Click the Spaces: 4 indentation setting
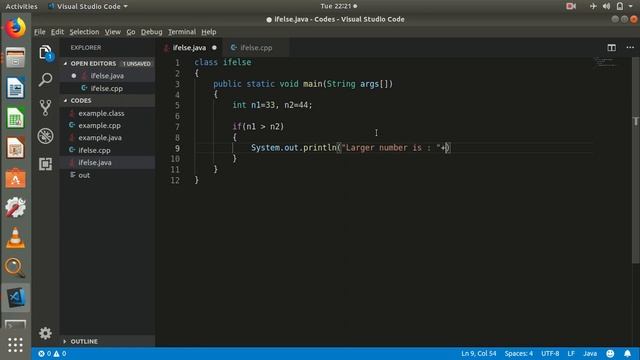Screen dimensions: 640x360 coord(518,353)
